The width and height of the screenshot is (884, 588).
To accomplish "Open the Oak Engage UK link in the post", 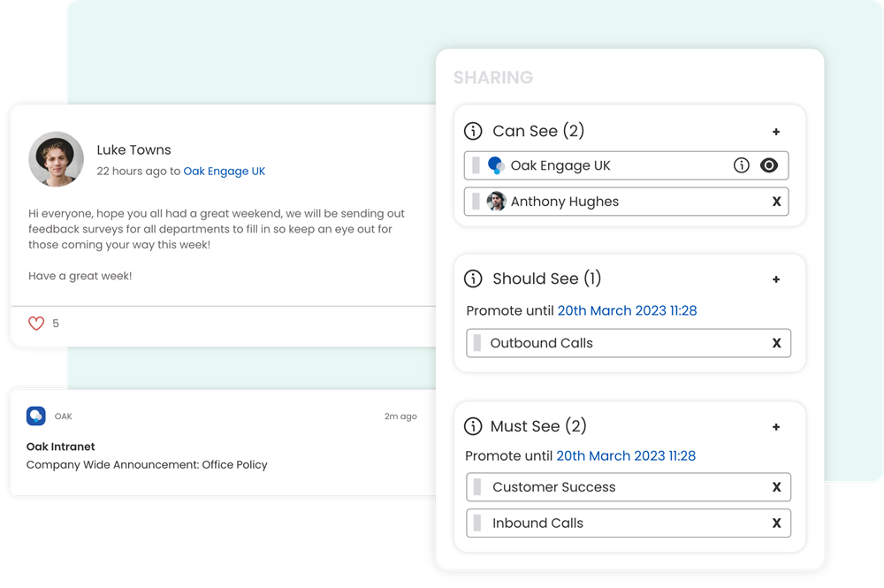I will pyautogui.click(x=225, y=171).
